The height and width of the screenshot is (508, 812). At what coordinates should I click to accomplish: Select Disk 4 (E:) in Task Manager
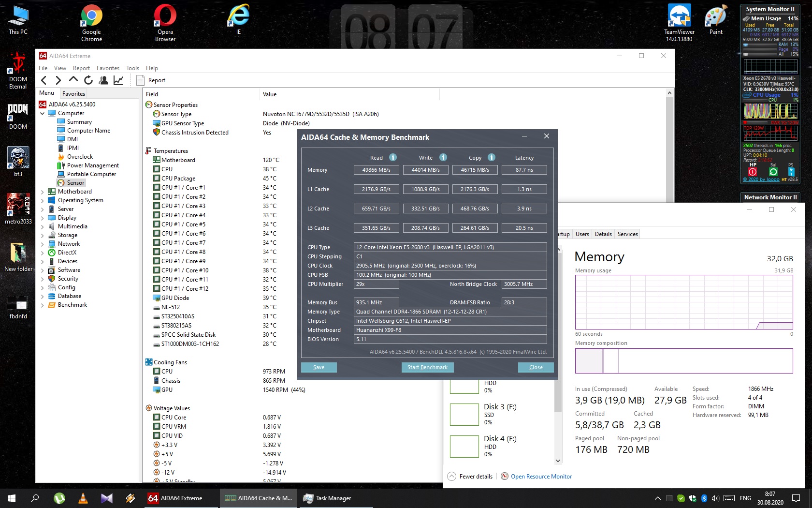pos(499,447)
